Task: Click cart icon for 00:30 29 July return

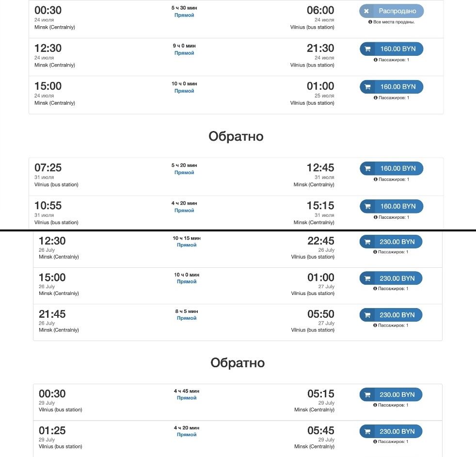Action: (x=367, y=395)
